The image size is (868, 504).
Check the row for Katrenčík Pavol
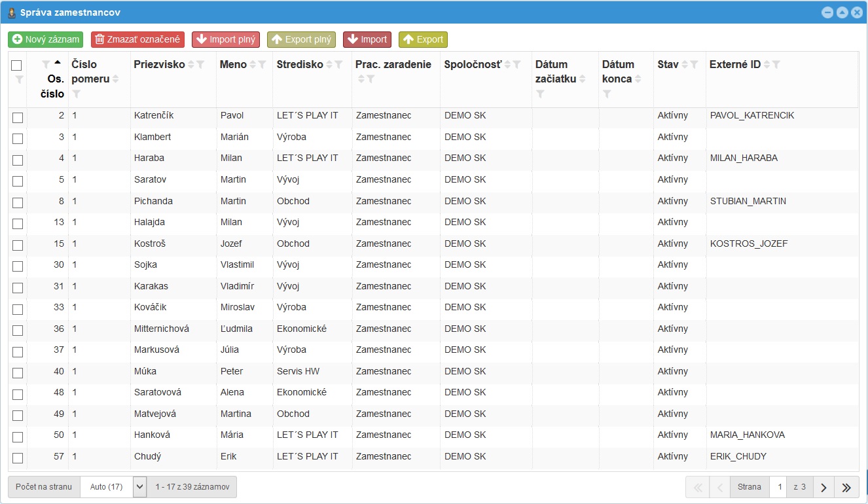[18, 118]
